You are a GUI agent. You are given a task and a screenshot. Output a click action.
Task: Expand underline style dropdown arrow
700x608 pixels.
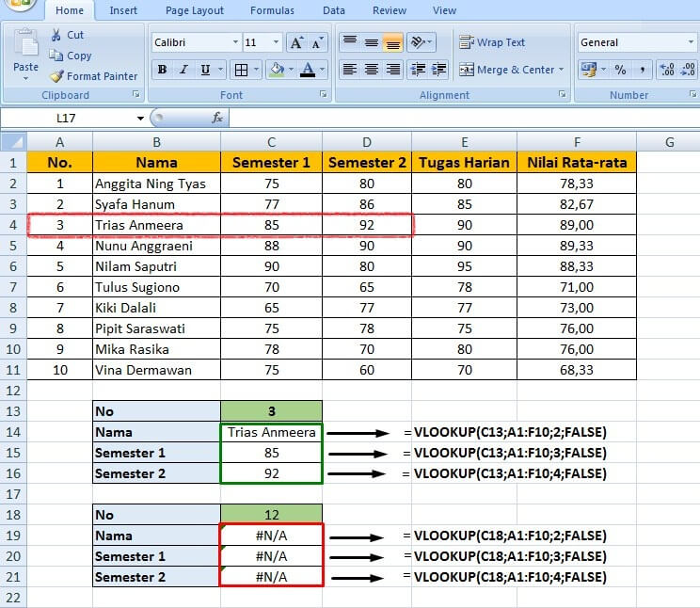click(x=220, y=70)
